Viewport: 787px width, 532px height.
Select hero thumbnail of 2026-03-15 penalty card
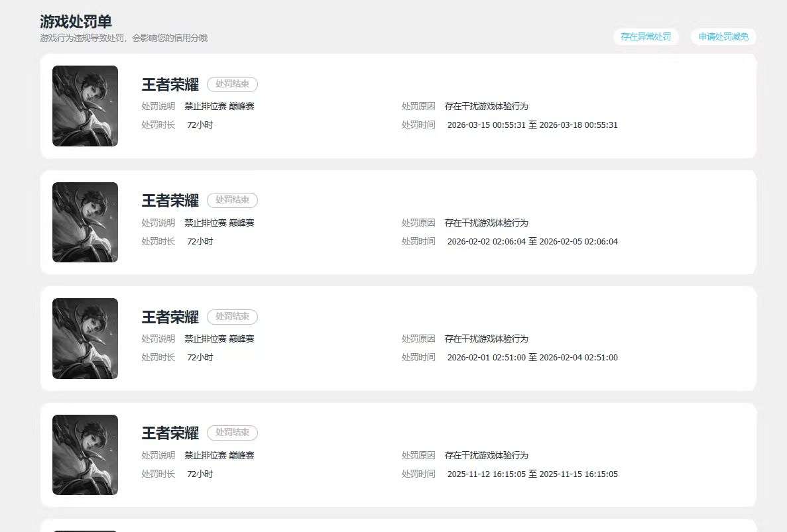click(x=86, y=106)
